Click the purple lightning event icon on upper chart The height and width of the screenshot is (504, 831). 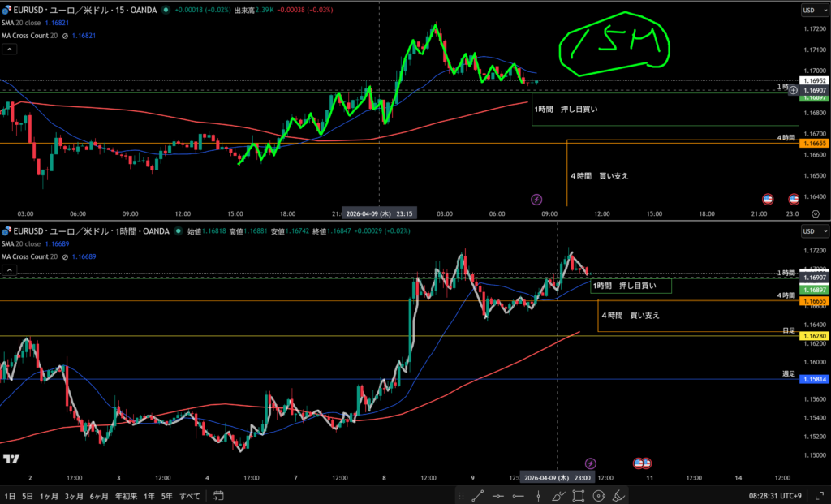point(536,199)
